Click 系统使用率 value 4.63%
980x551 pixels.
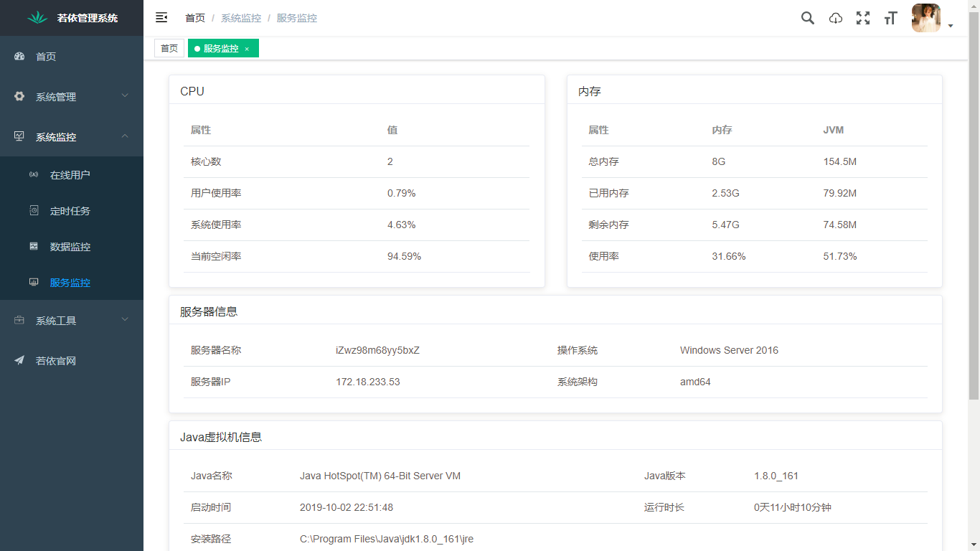[402, 225]
